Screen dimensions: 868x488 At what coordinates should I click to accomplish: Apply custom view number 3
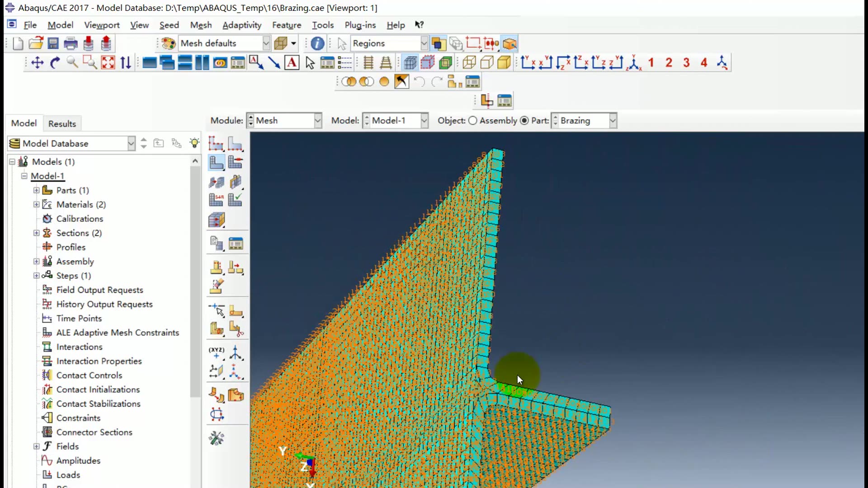pyautogui.click(x=686, y=63)
